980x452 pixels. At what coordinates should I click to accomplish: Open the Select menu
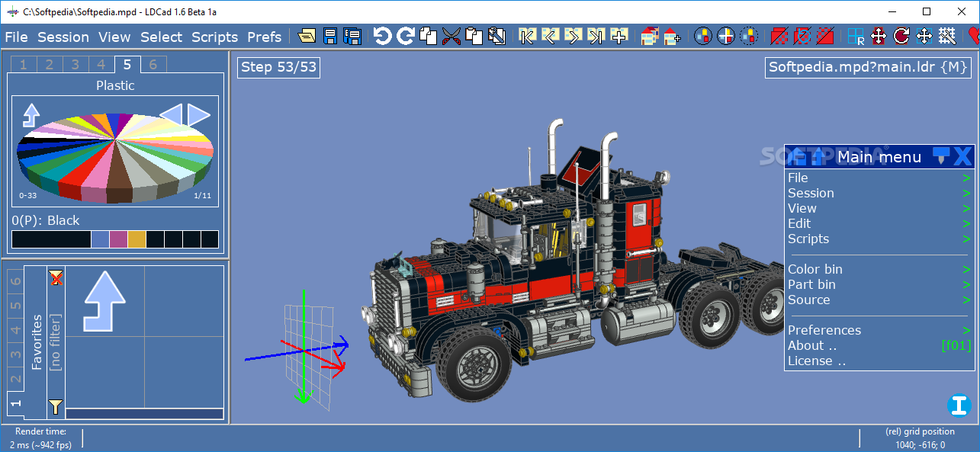161,37
